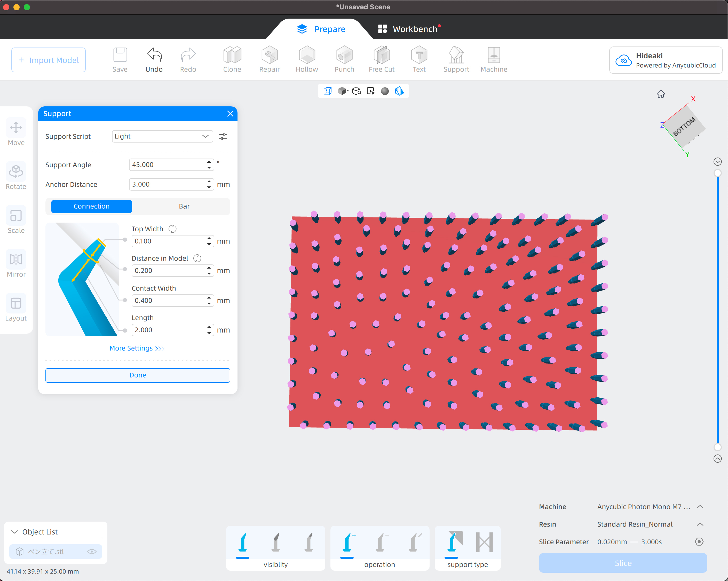Switch to the Workbench tab

point(409,29)
